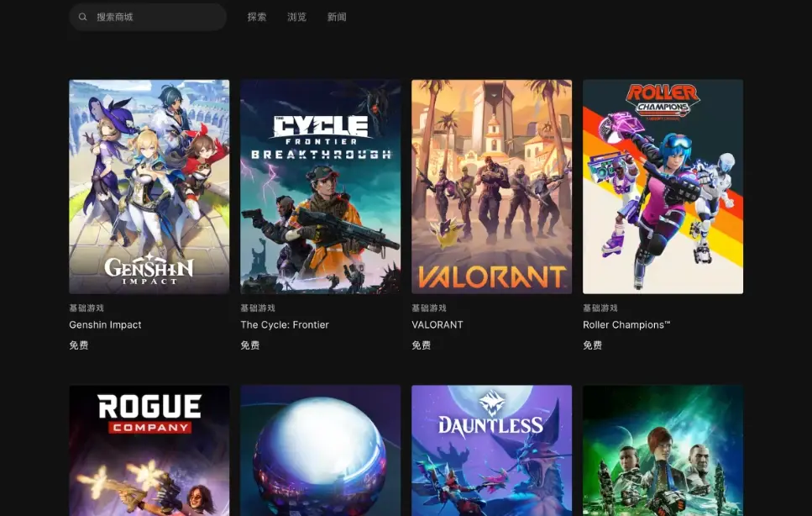Click the VALORANT title text

(437, 325)
